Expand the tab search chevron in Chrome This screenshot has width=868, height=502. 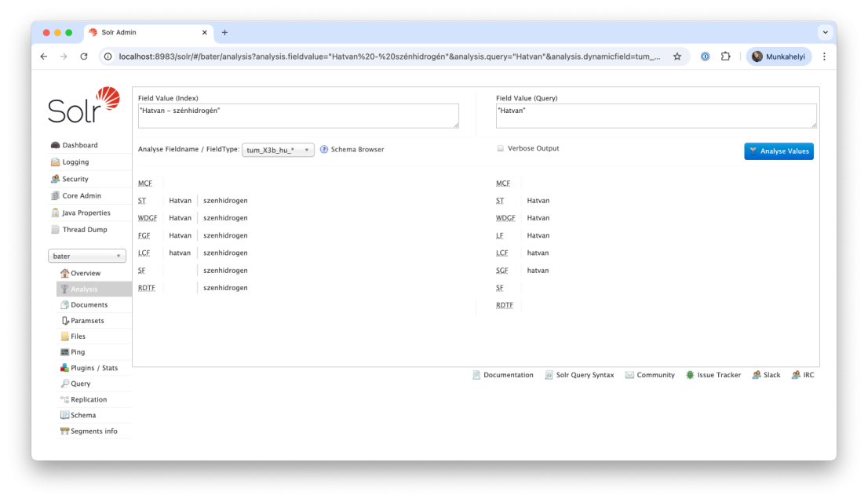(825, 32)
